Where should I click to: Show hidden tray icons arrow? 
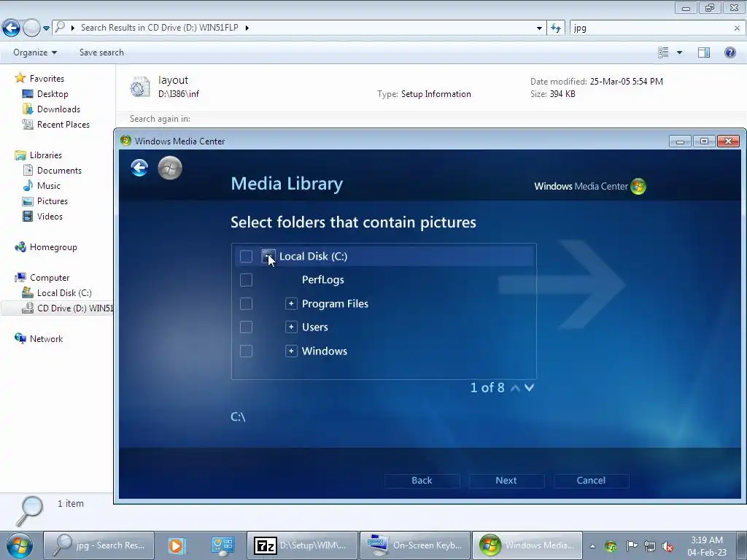click(592, 546)
